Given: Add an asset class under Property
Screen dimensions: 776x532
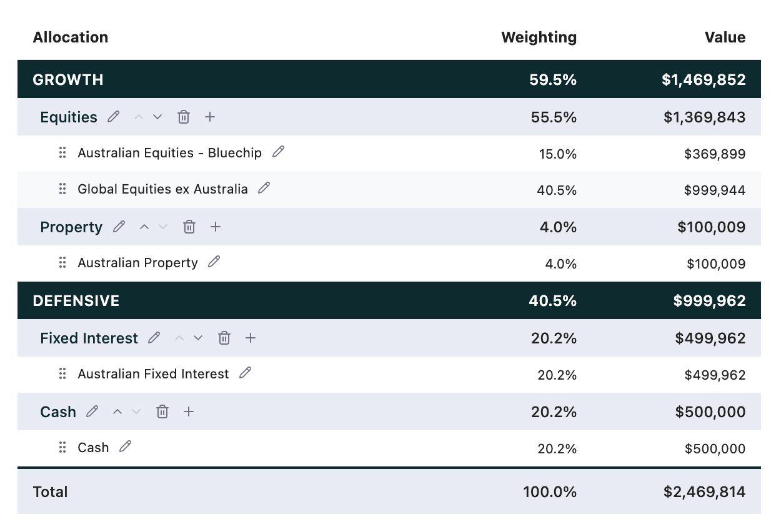Looking at the screenshot, I should (x=216, y=227).
